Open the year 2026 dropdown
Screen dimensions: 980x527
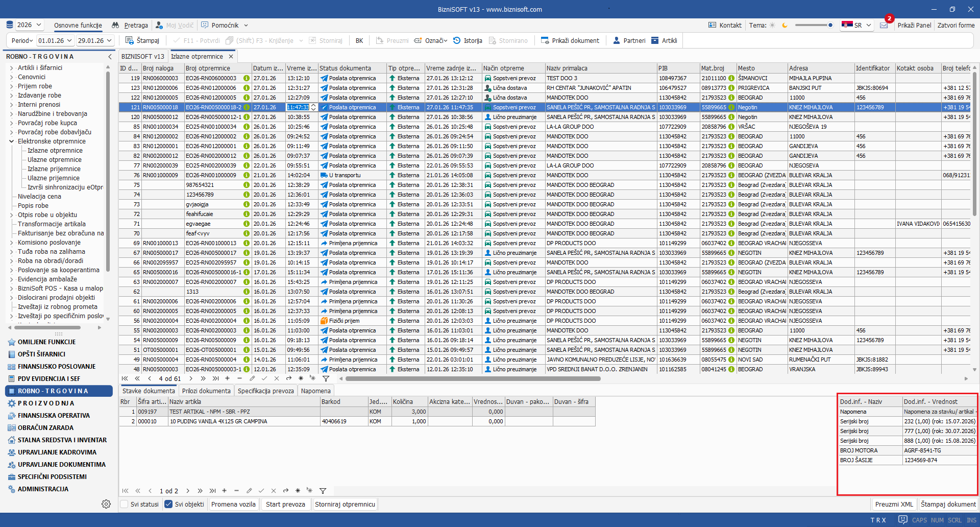pos(30,25)
